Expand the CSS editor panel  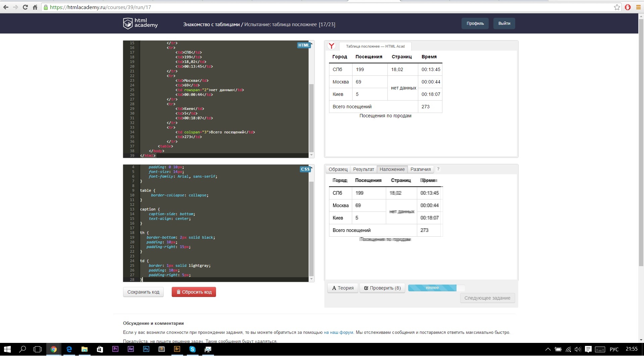[x=305, y=169]
